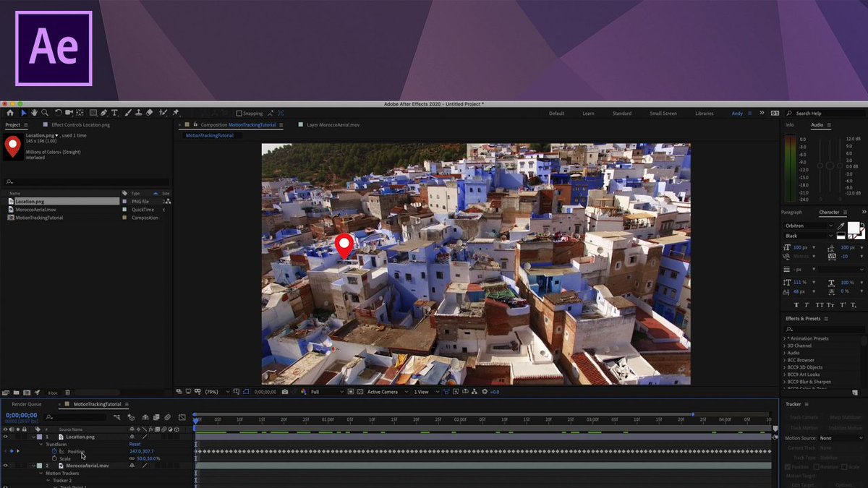Collapse the Transform group
This screenshot has height=488, width=868.
(41, 444)
